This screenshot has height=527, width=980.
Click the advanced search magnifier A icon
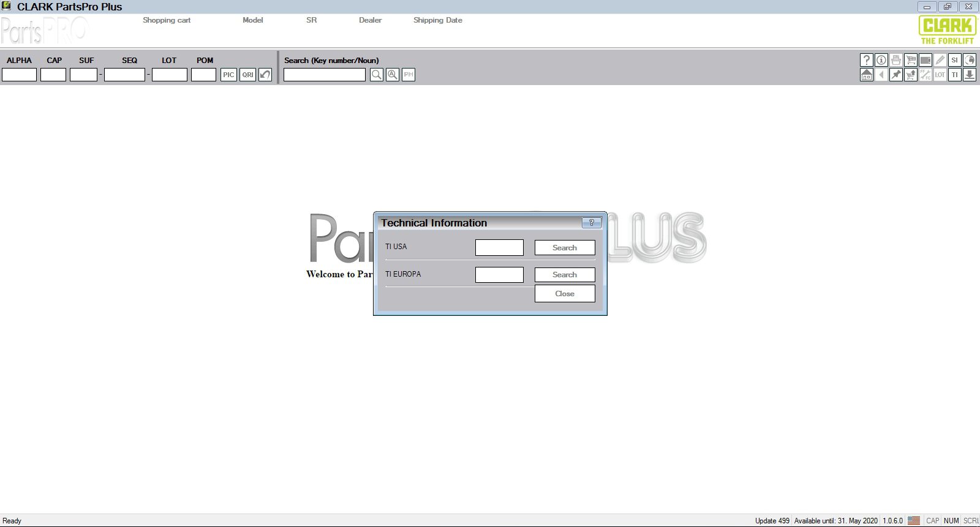393,75
